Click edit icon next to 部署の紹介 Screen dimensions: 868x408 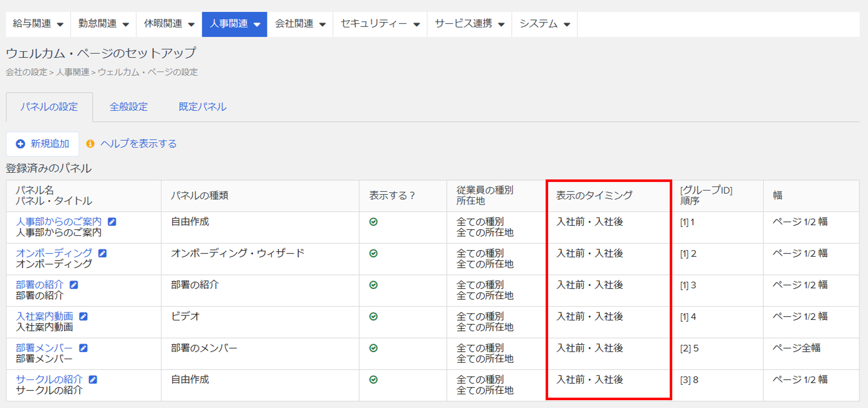74,285
